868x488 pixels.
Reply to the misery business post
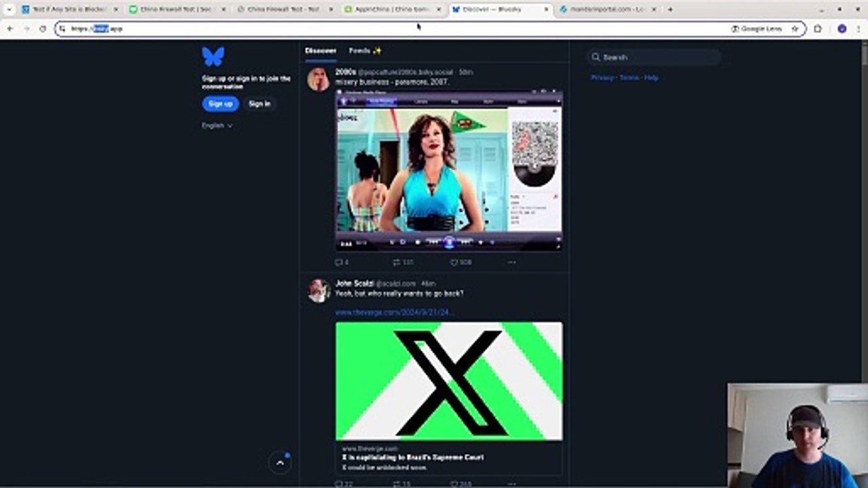pyautogui.click(x=342, y=262)
